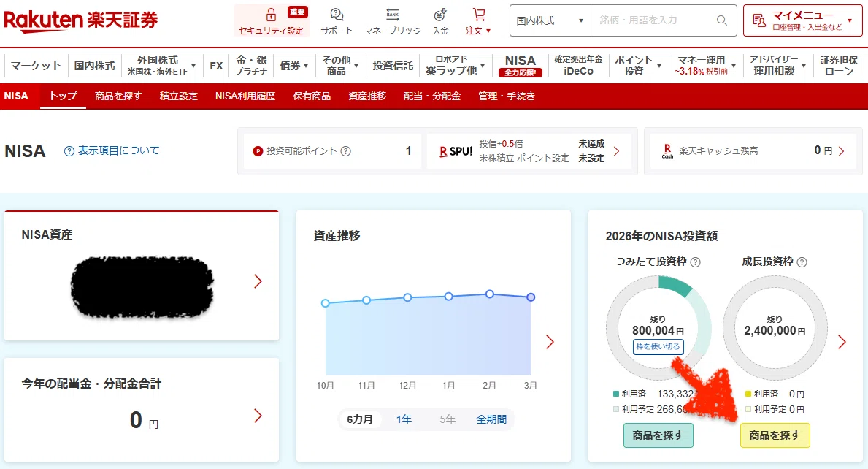The width and height of the screenshot is (868, 469).
Task: Select the 全期間 chart period
Action: [x=491, y=420]
